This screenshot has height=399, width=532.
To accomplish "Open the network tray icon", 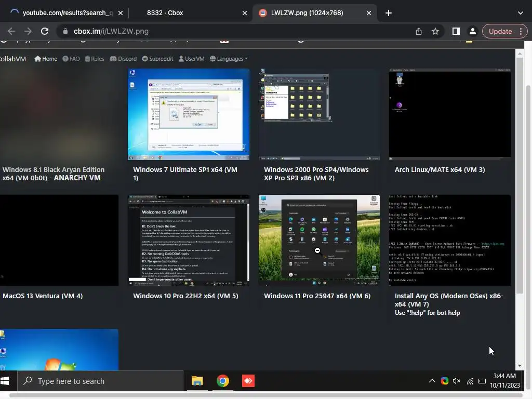I will coord(470,381).
